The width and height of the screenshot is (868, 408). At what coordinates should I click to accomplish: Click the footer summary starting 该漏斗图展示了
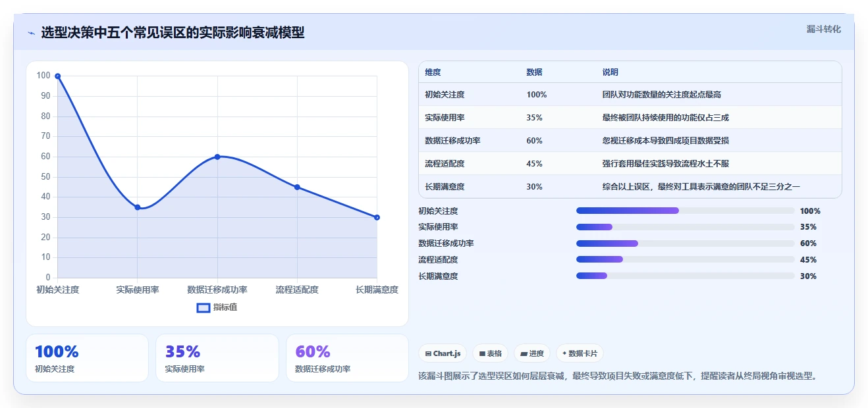[x=619, y=376]
